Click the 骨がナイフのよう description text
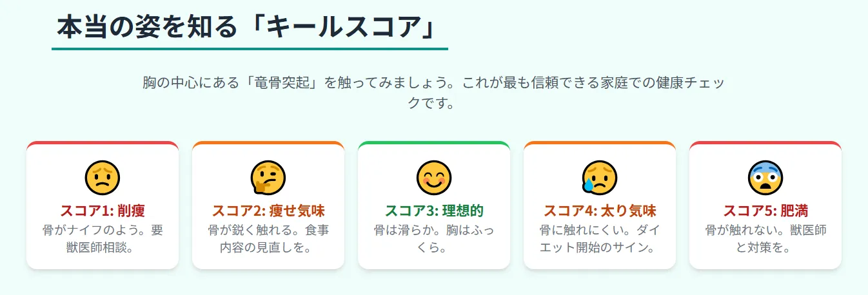 point(103,239)
